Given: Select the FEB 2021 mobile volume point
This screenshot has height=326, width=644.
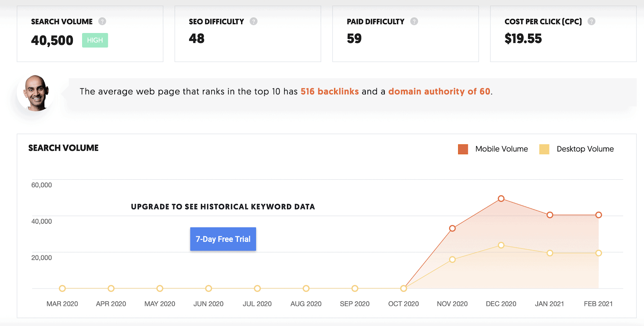Looking at the screenshot, I should 599,215.
